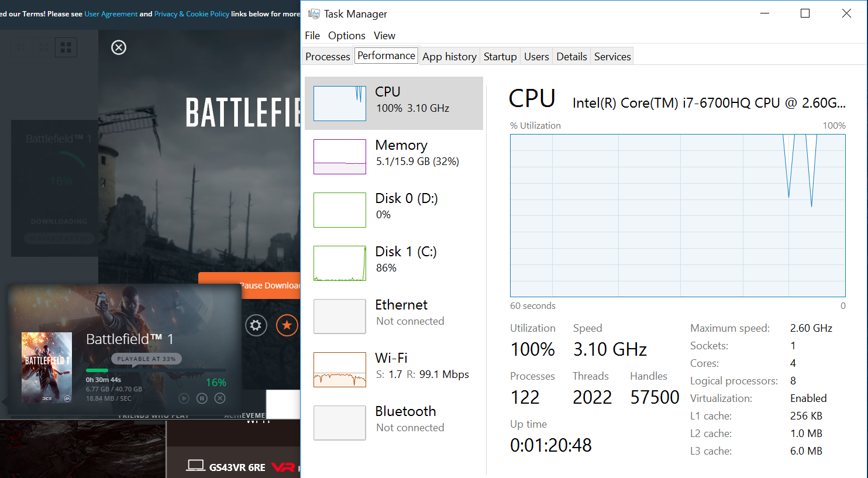
Task: Switch to the Performance tab
Action: [x=386, y=56]
